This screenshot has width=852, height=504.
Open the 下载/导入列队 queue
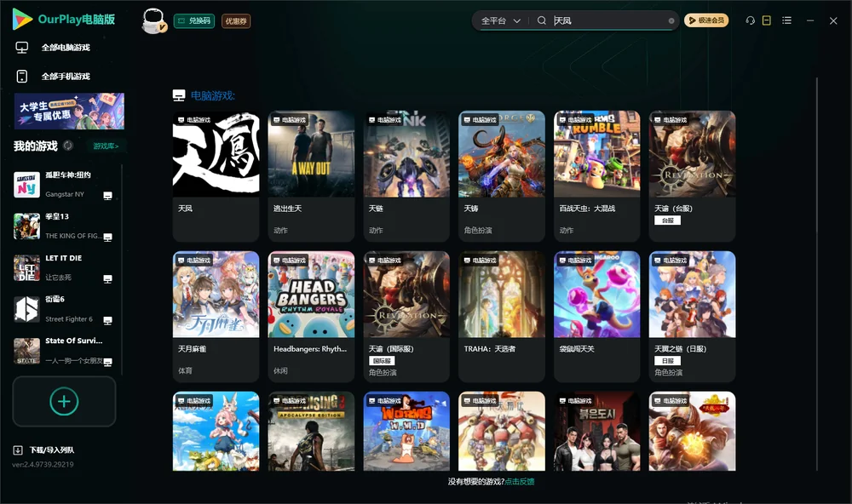pyautogui.click(x=52, y=450)
